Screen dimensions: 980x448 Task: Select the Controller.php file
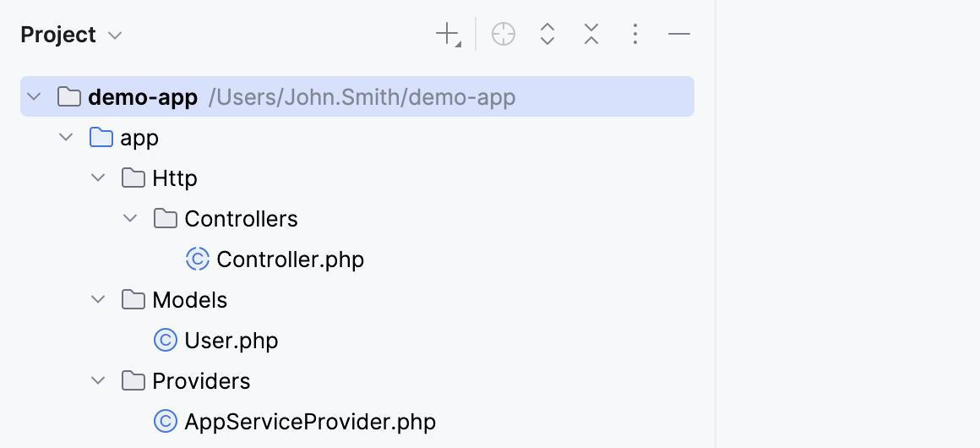click(x=290, y=259)
